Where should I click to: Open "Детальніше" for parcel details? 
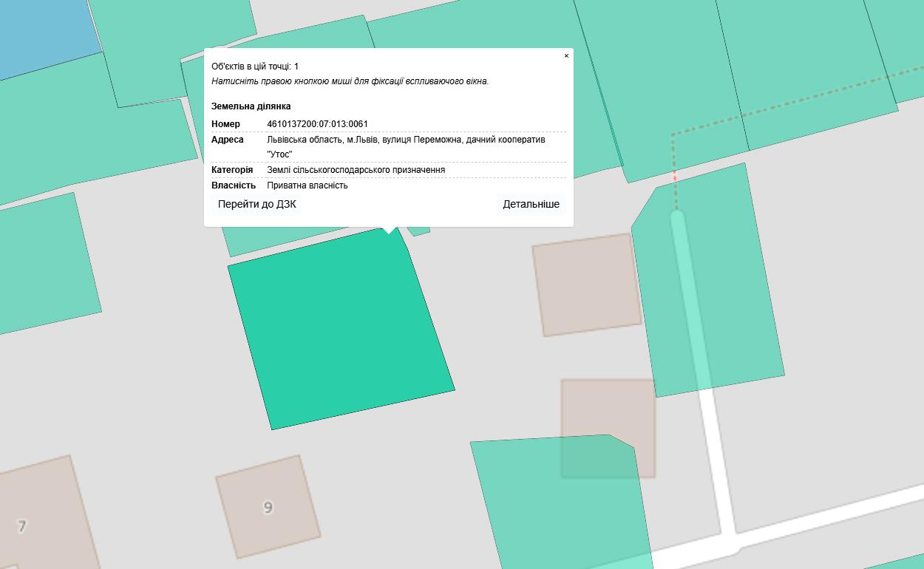coord(531,205)
